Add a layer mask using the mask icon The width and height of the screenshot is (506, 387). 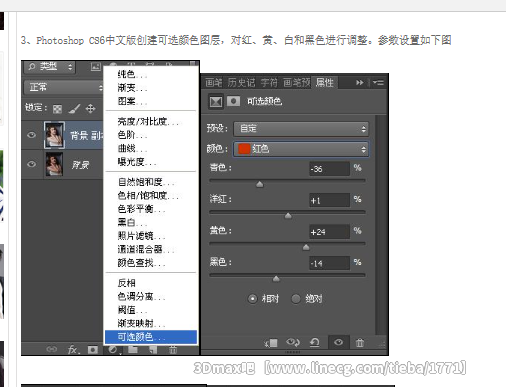click(93, 349)
